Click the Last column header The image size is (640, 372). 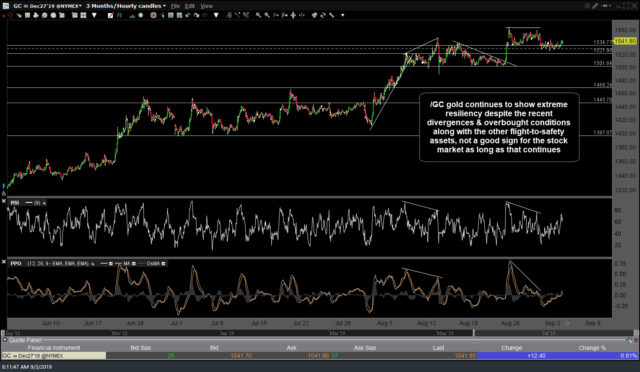438,348
